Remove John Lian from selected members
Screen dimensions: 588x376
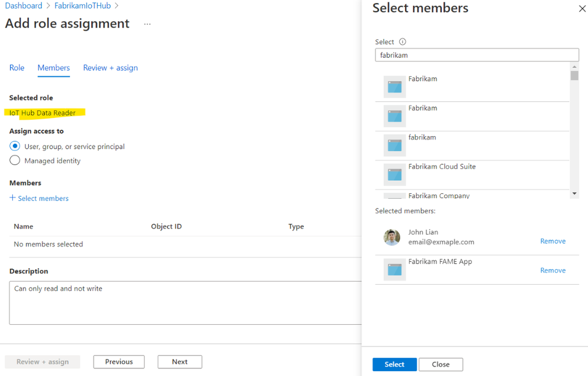tap(553, 241)
